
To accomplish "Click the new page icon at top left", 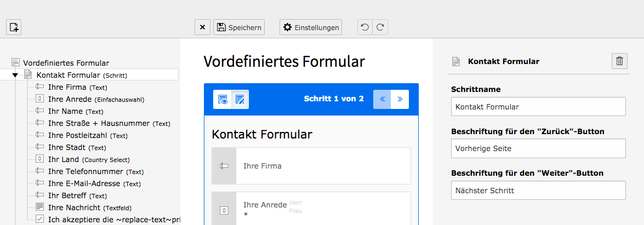I will 14,27.
